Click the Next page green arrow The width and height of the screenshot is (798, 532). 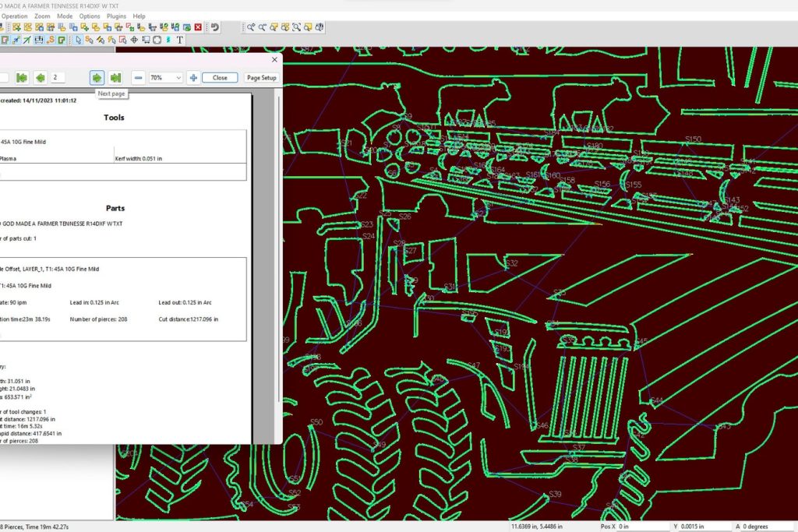pos(97,77)
